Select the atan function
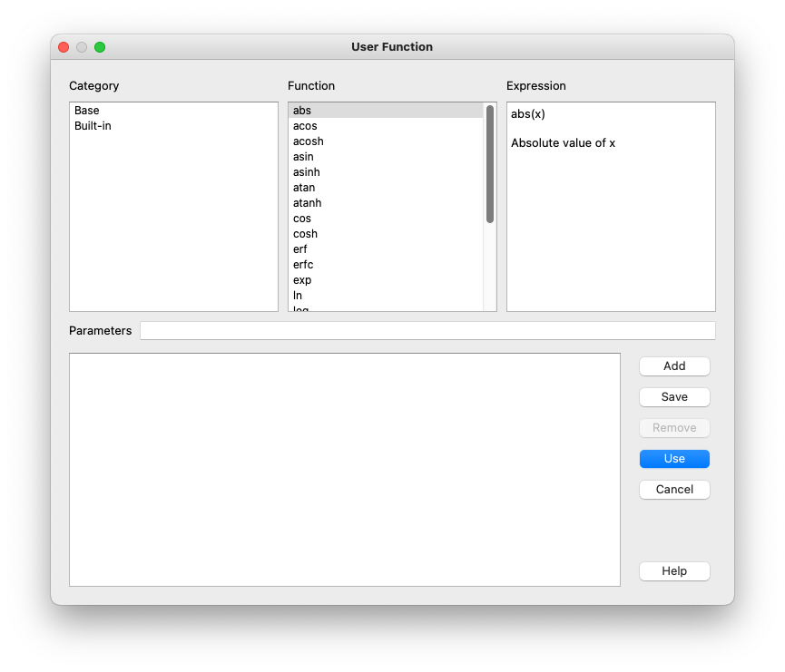 [304, 188]
